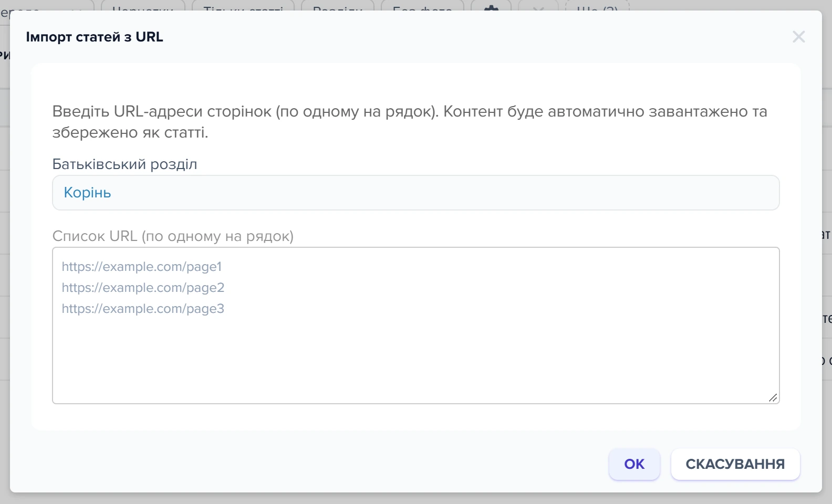Click the Батьківський розділ label
The width and height of the screenshot is (832, 504).
point(124,164)
